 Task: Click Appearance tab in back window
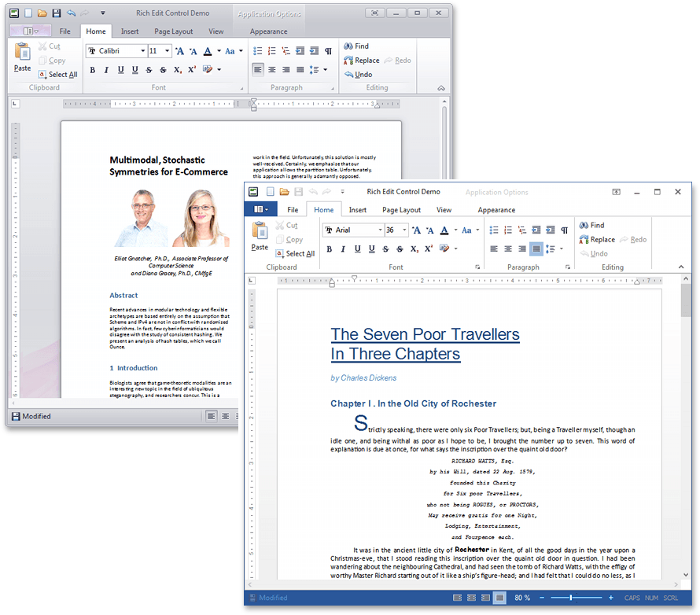tap(268, 31)
